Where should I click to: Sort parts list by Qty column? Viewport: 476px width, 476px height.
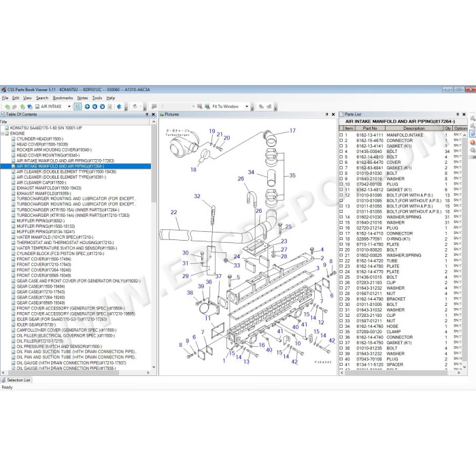pos(447,129)
